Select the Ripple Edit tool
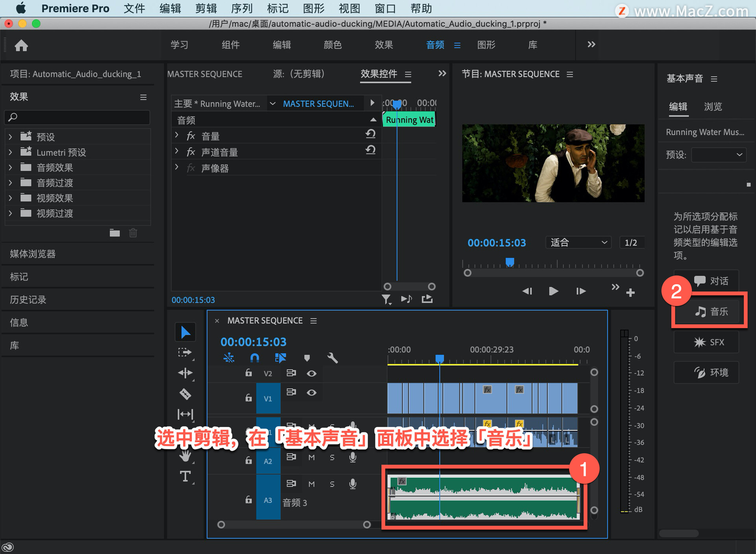This screenshot has width=756, height=554. pyautogui.click(x=185, y=373)
